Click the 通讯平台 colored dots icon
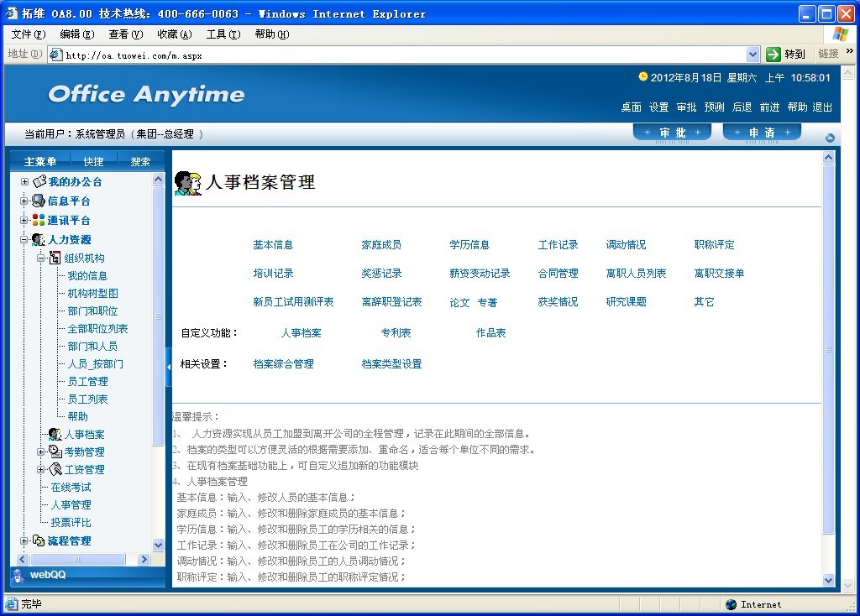This screenshot has width=860, height=616. point(39,220)
